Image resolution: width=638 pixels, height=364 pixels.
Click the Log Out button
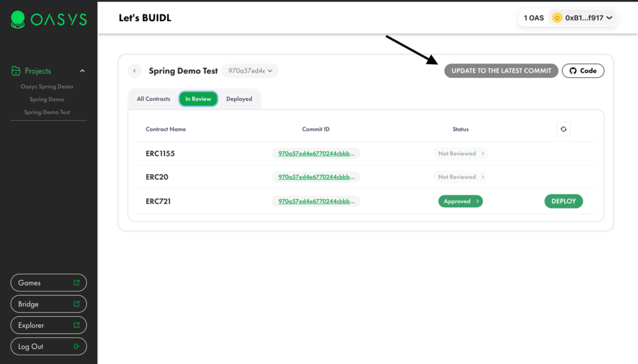[x=49, y=347]
